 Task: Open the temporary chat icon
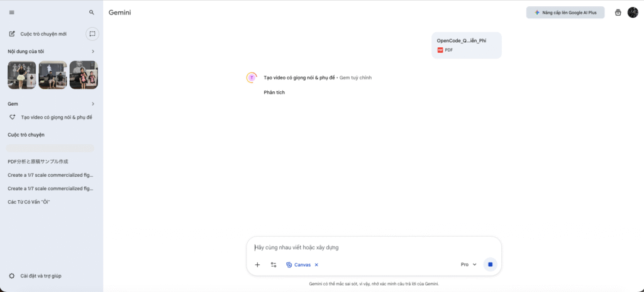[x=92, y=33]
